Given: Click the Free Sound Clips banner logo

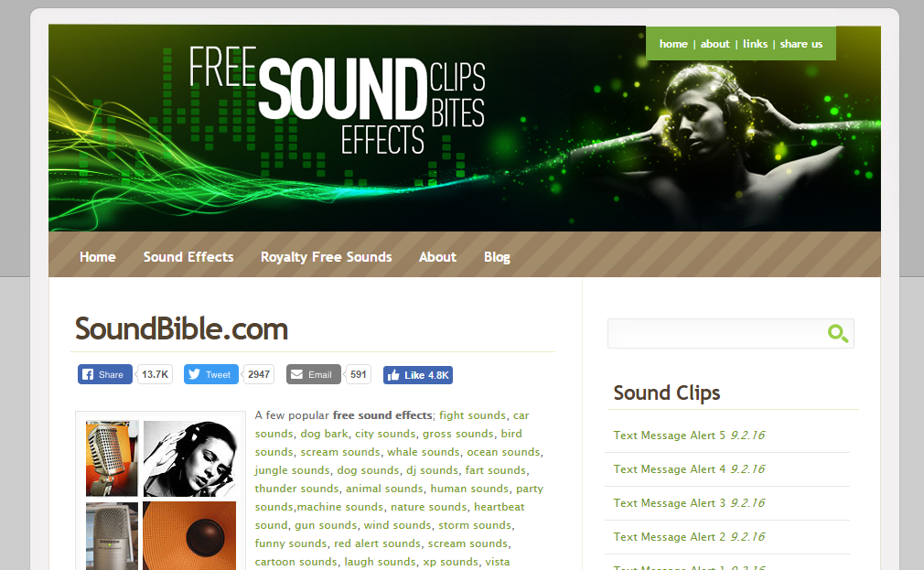Looking at the screenshot, I should tap(337, 101).
